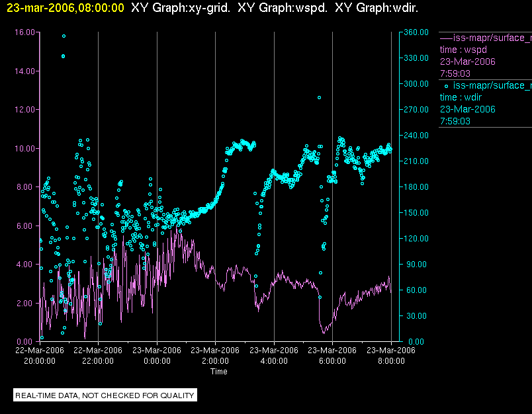532x414 pixels.
Task: Click the 'time : wdir' legend text
Action: [461, 98]
